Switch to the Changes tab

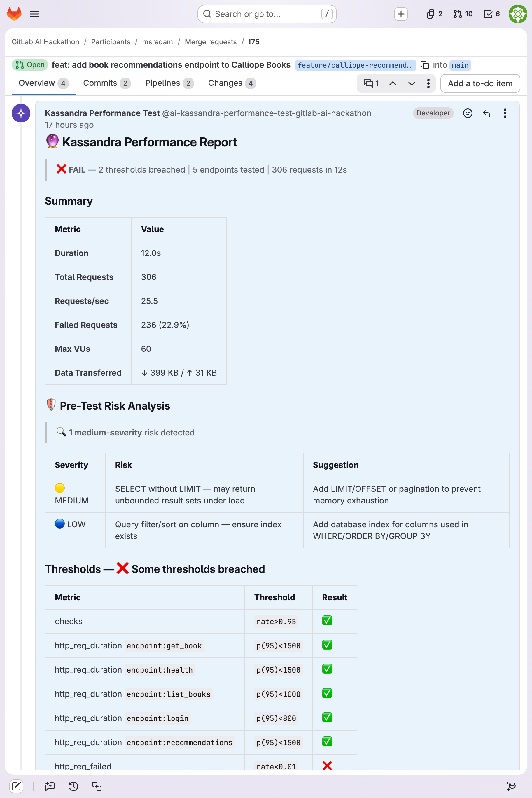(x=232, y=83)
